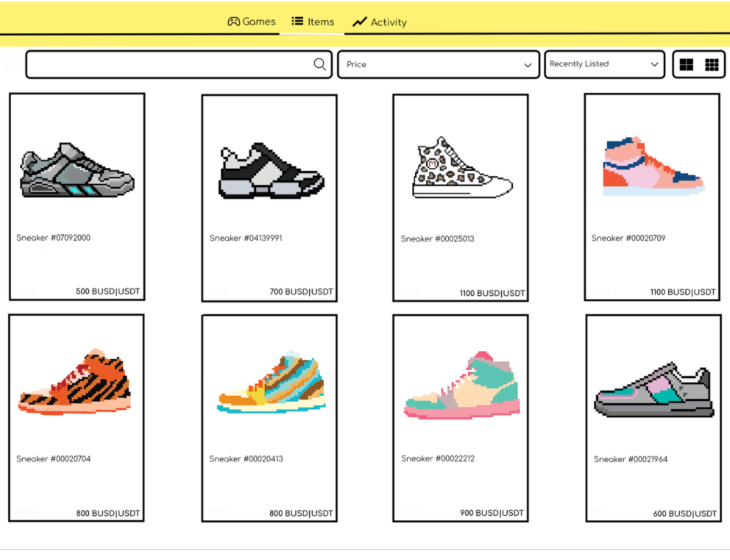
Task: Click the search magnifier icon
Action: tap(320, 64)
